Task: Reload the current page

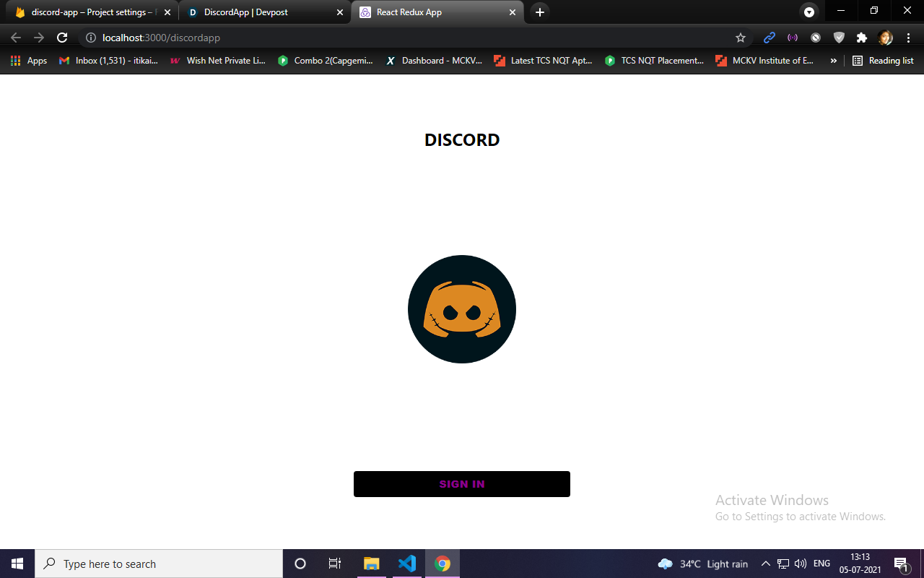Action: pyautogui.click(x=62, y=38)
